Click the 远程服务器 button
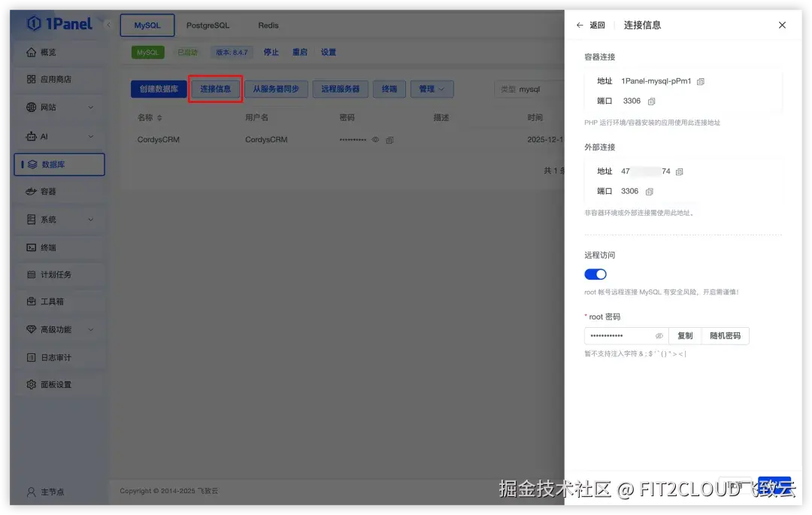This screenshot has height=515, width=812. 341,89
